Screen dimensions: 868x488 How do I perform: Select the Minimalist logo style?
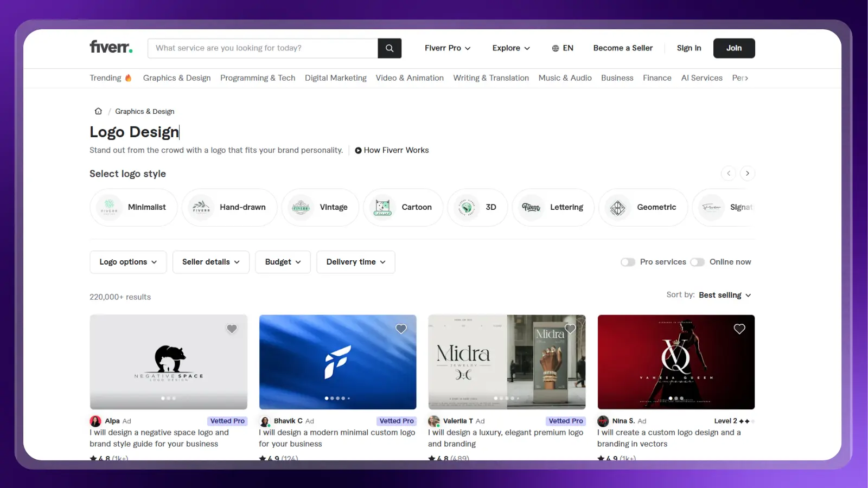133,207
